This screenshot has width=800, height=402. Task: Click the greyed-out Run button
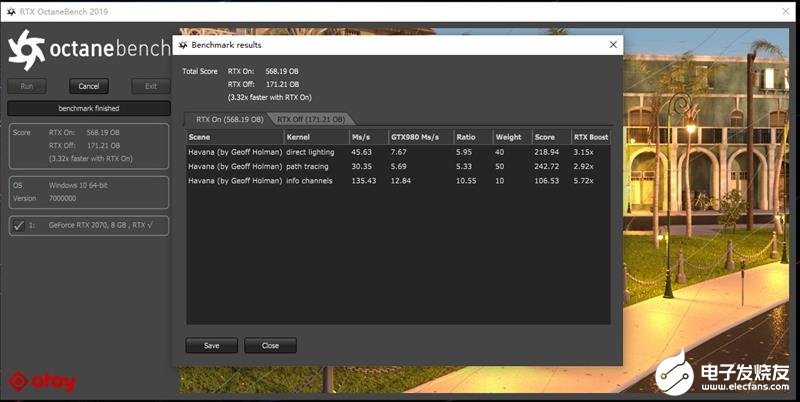tap(27, 86)
